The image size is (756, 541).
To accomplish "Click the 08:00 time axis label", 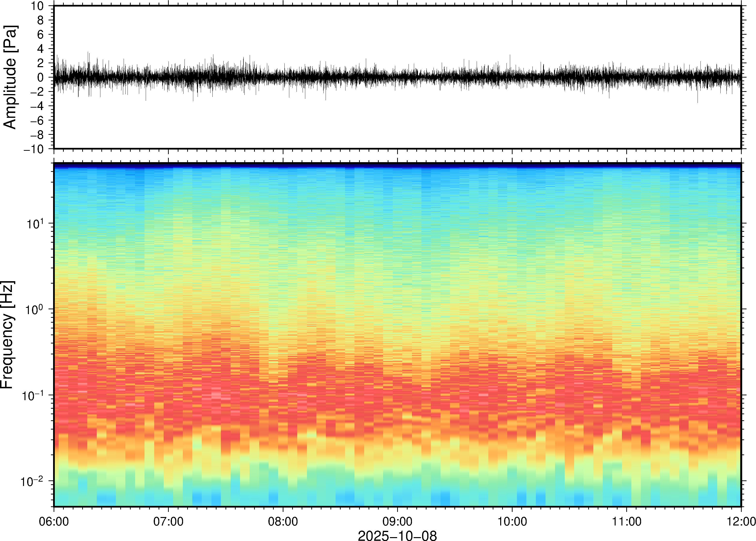I will 283,521.
